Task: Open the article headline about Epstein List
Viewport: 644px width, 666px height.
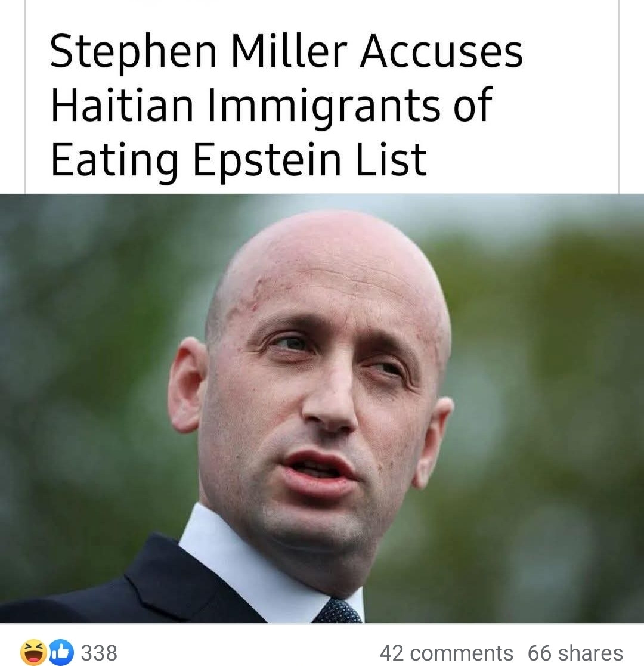Action: [287, 106]
